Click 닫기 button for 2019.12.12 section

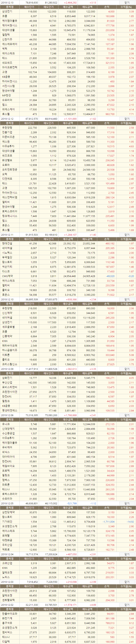[127, 119]
